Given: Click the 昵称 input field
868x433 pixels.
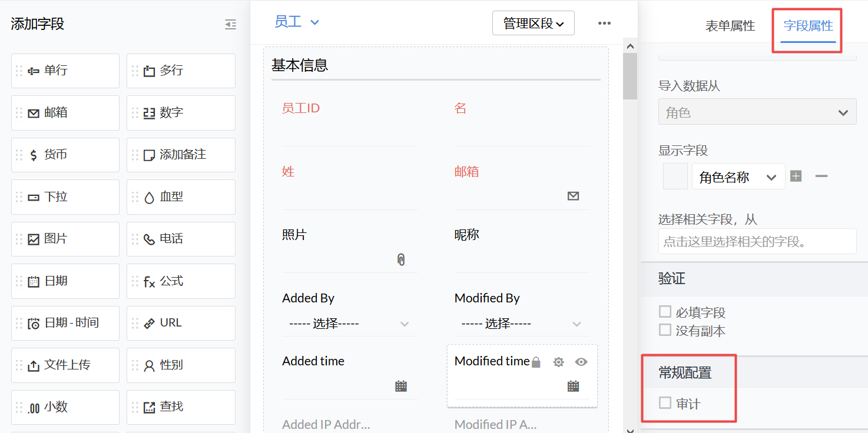Looking at the screenshot, I should click(x=522, y=259).
